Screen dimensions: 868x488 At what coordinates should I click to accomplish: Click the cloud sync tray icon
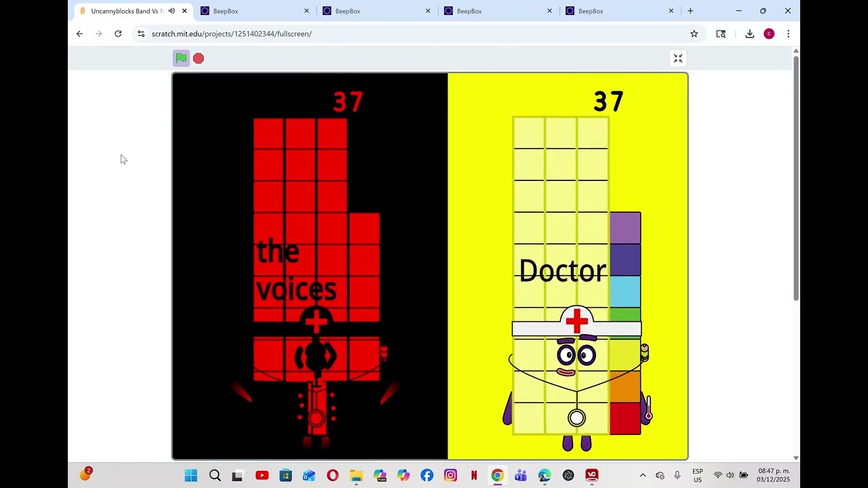[x=660, y=476]
